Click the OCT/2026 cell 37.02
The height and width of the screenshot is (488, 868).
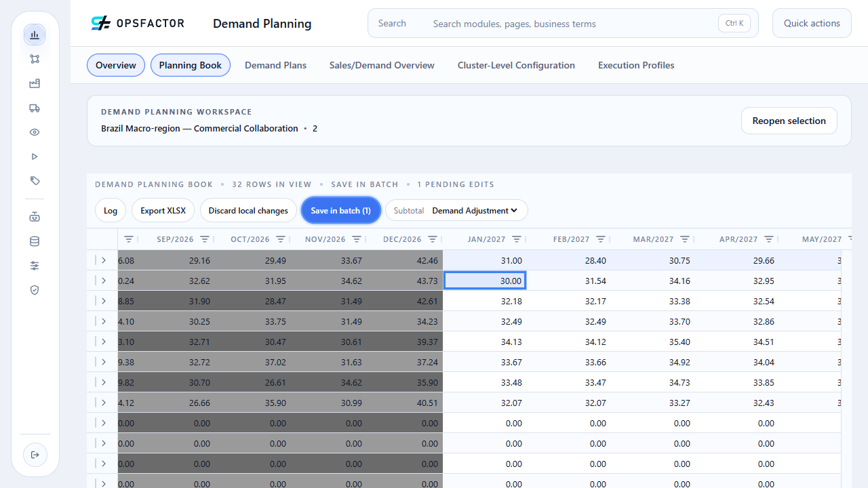coord(254,362)
